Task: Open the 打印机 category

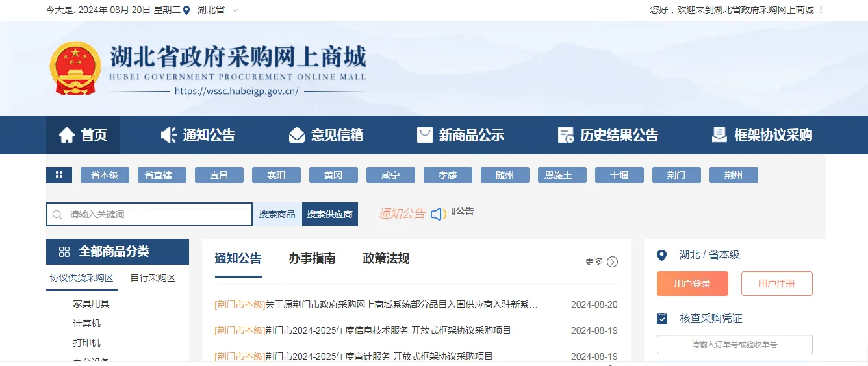Action: tap(87, 343)
